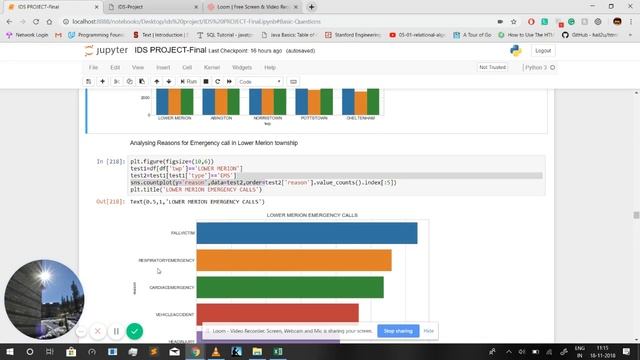Image resolution: width=640 pixels, height=360 pixels.
Task: Open the GitHub bookmark
Action: pos(589,35)
